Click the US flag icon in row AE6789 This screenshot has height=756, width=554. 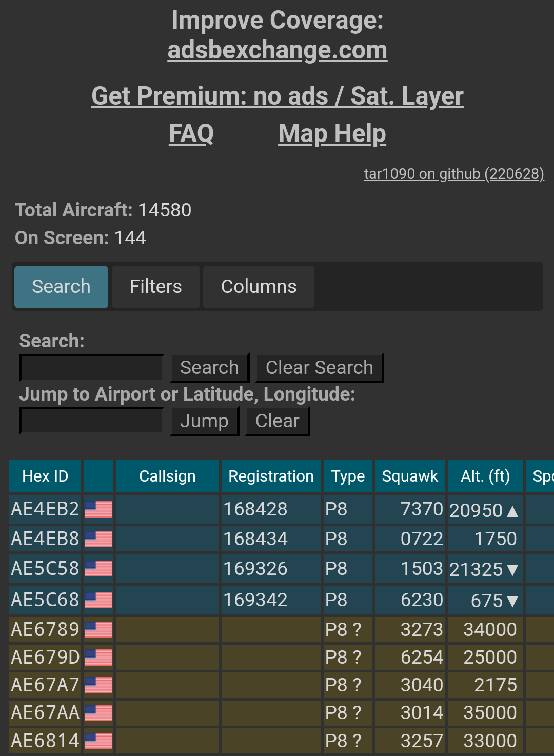point(98,629)
